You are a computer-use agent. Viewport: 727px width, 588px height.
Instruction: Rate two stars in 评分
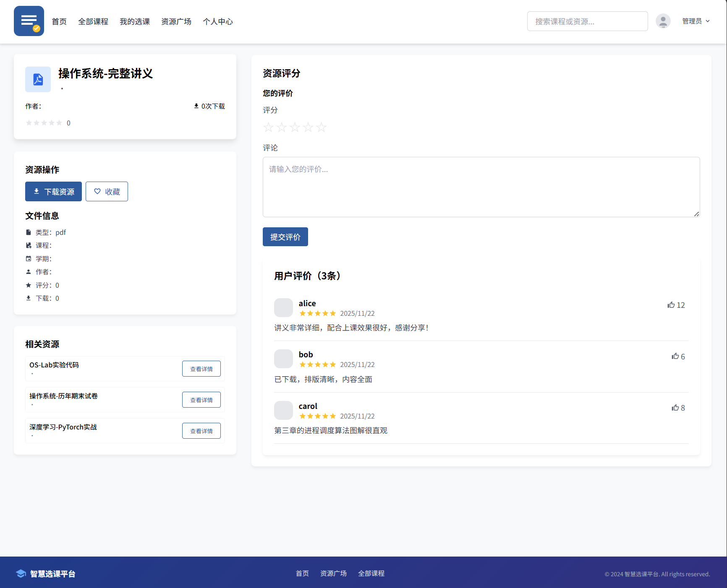click(282, 127)
